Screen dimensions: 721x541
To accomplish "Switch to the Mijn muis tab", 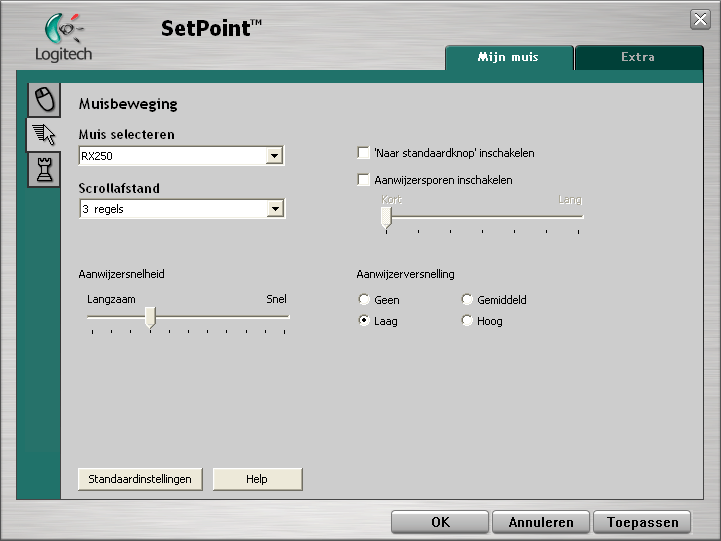I will 509,57.
